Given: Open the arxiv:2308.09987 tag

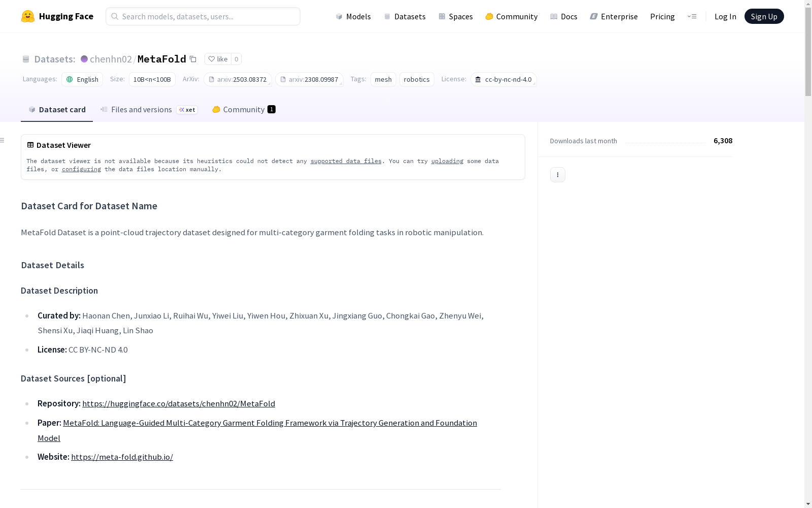Looking at the screenshot, I should pyautogui.click(x=309, y=79).
